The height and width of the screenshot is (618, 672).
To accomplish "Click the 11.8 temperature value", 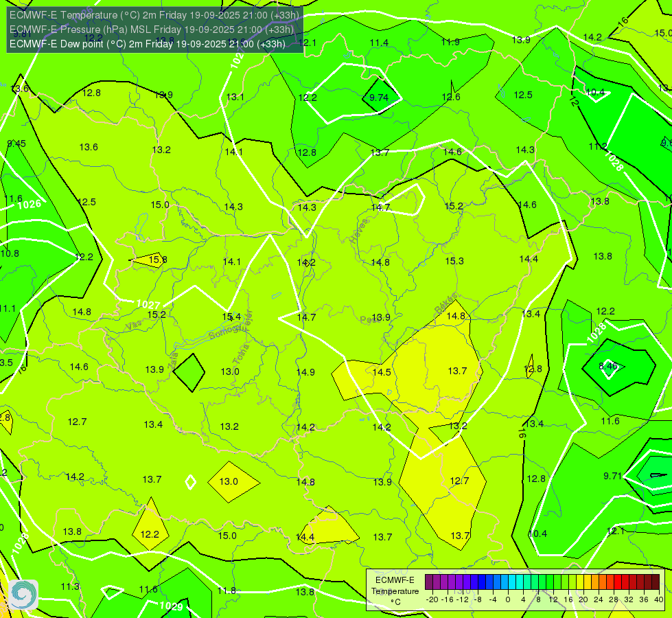I will [x=227, y=591].
